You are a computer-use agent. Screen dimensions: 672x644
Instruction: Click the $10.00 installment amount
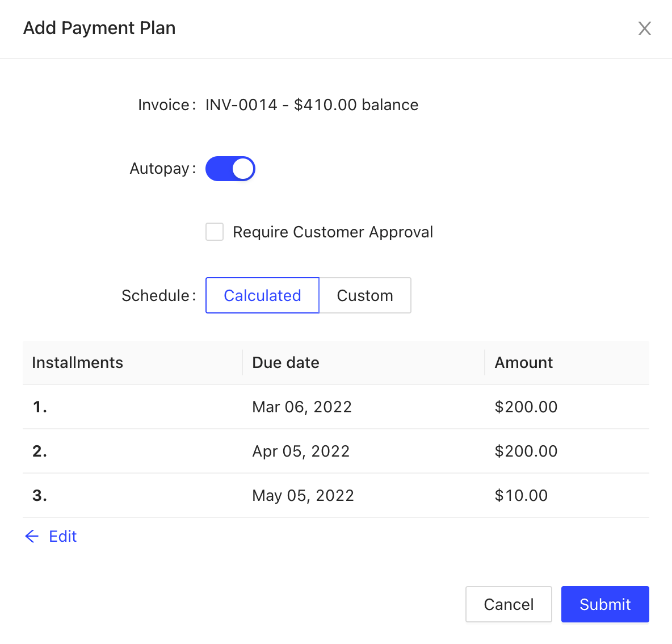521,495
